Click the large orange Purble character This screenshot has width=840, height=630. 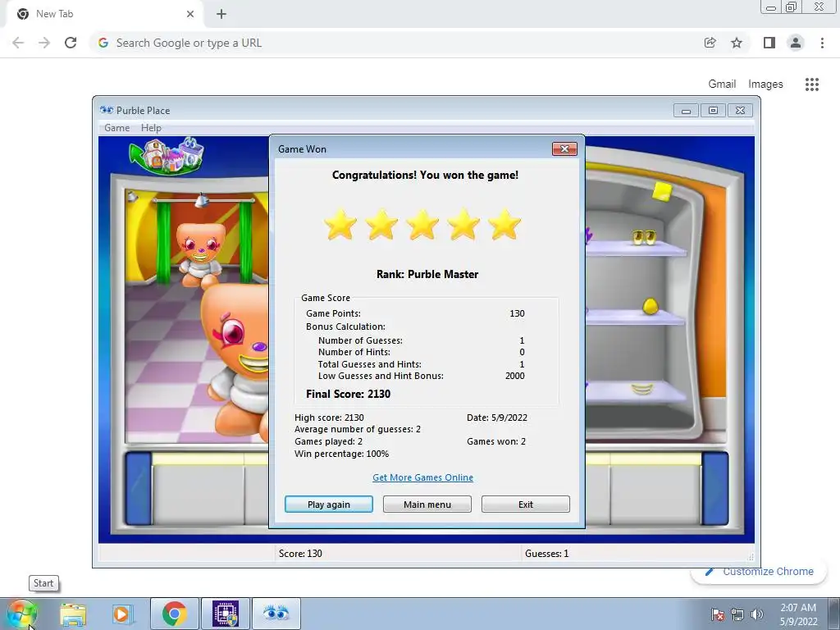pyautogui.click(x=235, y=360)
